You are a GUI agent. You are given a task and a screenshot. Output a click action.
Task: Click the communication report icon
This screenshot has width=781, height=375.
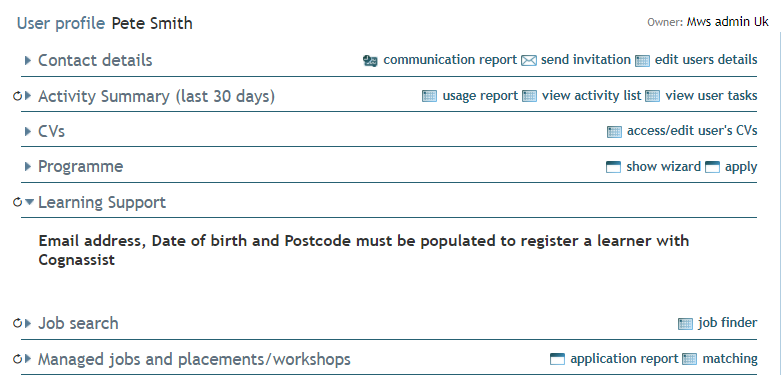[370, 61]
